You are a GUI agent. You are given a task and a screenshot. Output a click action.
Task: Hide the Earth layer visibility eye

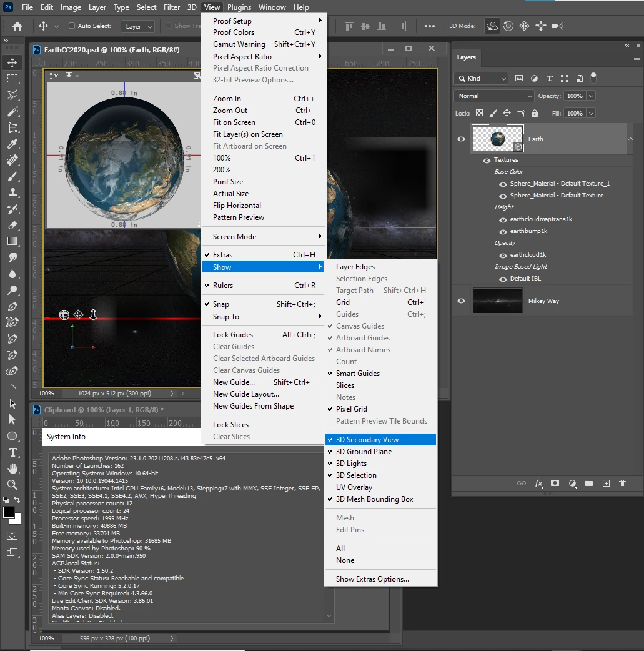tap(462, 139)
